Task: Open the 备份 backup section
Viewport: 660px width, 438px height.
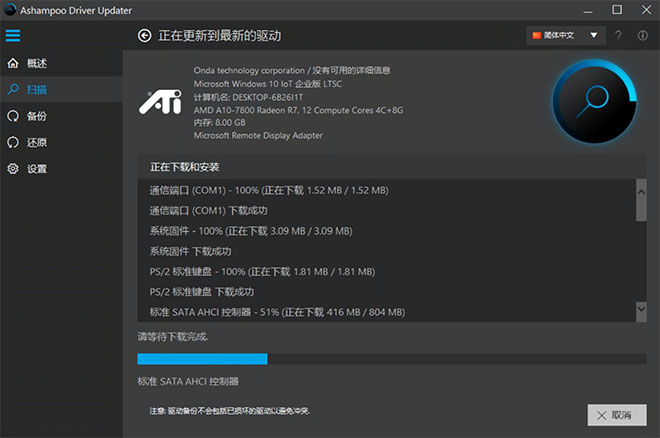Action: pyautogui.click(x=61, y=116)
